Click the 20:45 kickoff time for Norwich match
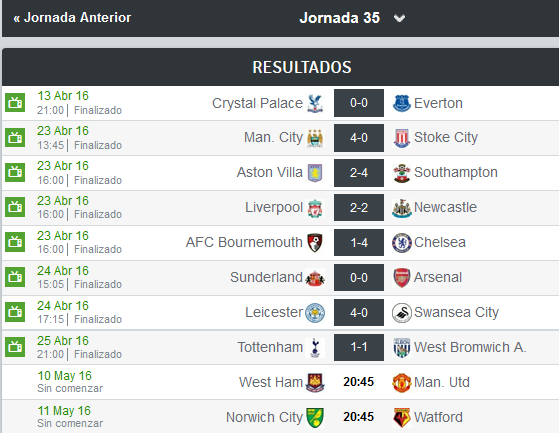 pyautogui.click(x=359, y=417)
